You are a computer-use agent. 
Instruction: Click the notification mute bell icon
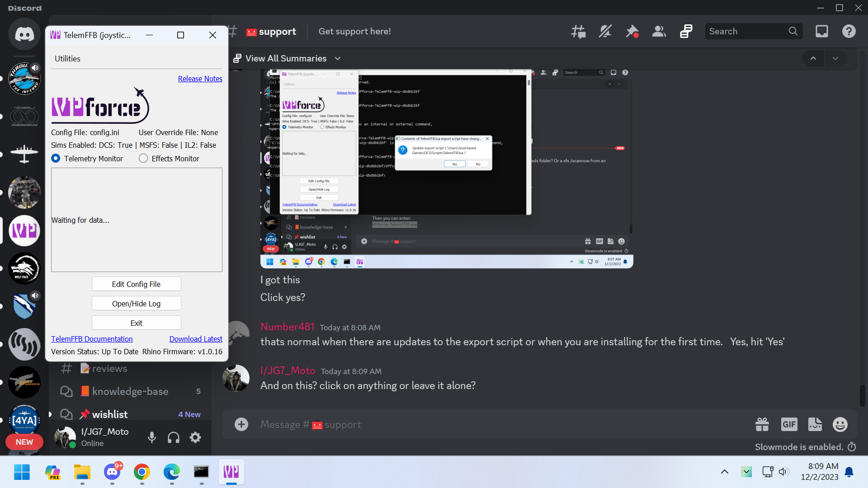[605, 32]
